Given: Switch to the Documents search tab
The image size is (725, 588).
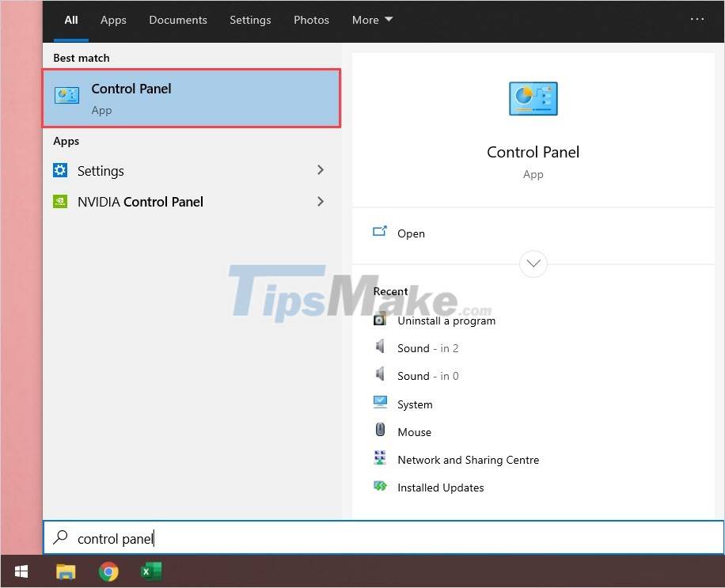Looking at the screenshot, I should point(178,20).
